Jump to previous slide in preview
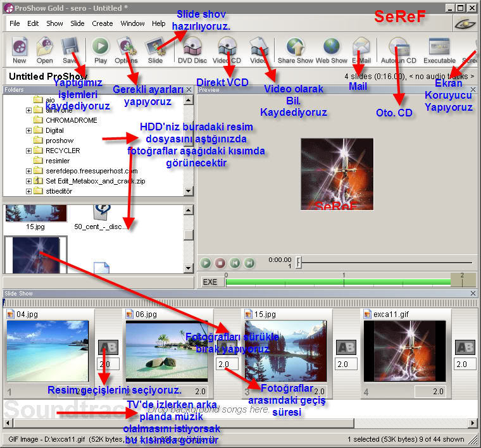Viewport: 481px width, 448px height. tap(235, 263)
